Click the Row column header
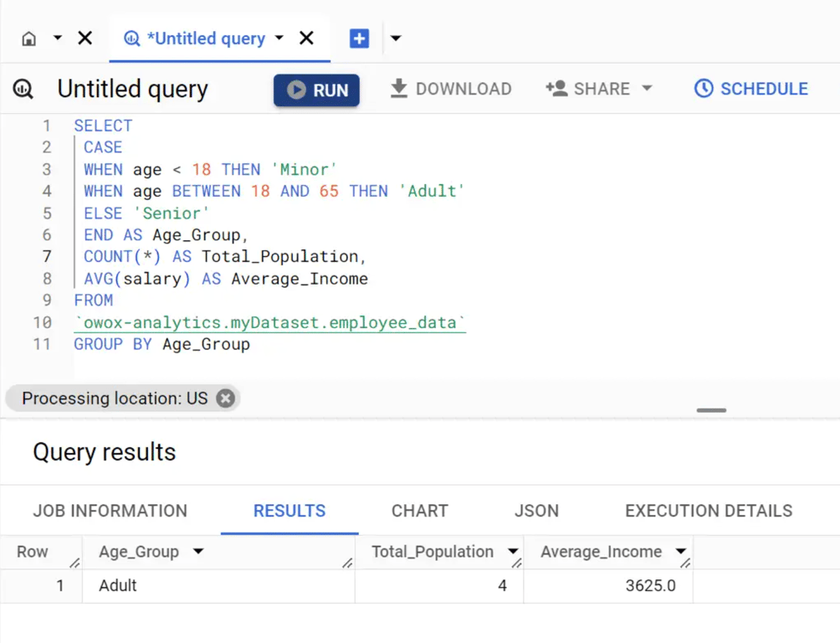The width and height of the screenshot is (840, 643). [32, 552]
